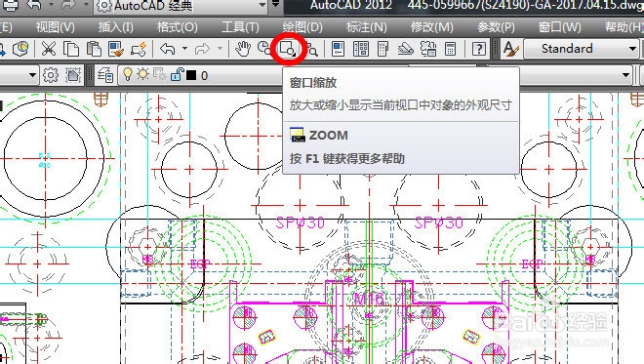Open the 绘图(D) menu
This screenshot has height=364, width=644.
click(x=302, y=27)
